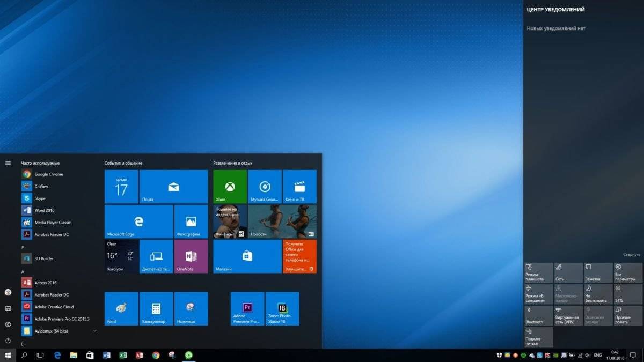Open the Калькулятор tile
The width and height of the screenshot is (644, 362).
(x=156, y=308)
